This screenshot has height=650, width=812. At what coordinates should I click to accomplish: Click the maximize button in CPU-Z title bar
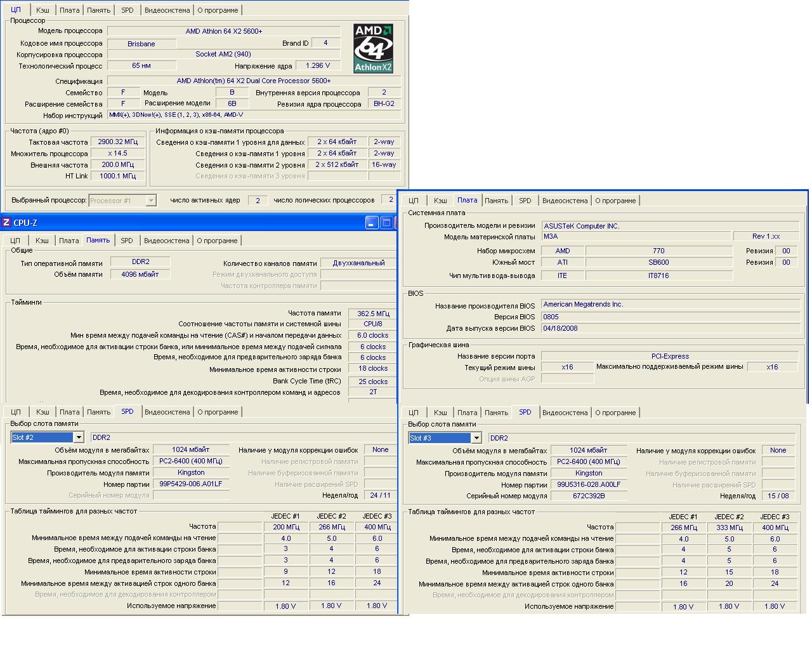point(386,223)
